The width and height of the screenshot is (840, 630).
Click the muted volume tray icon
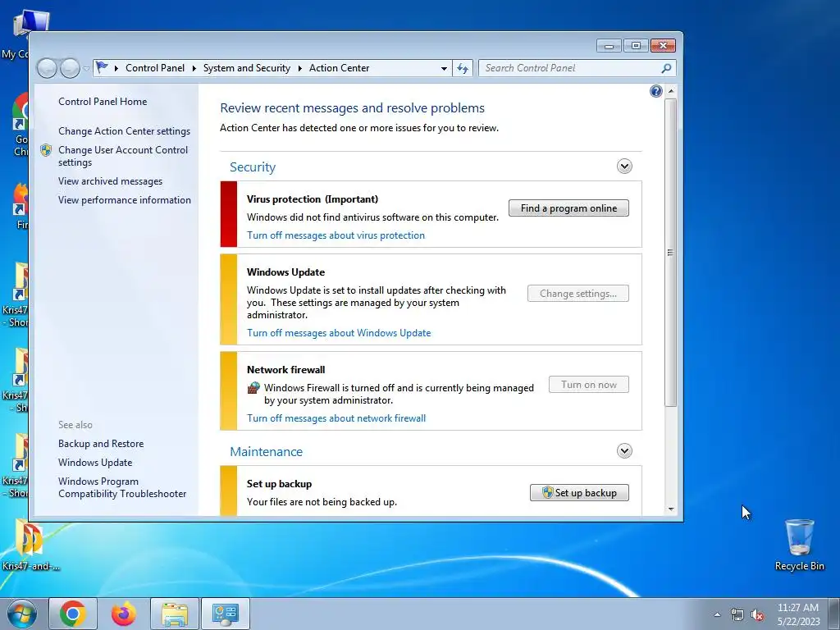click(757, 614)
